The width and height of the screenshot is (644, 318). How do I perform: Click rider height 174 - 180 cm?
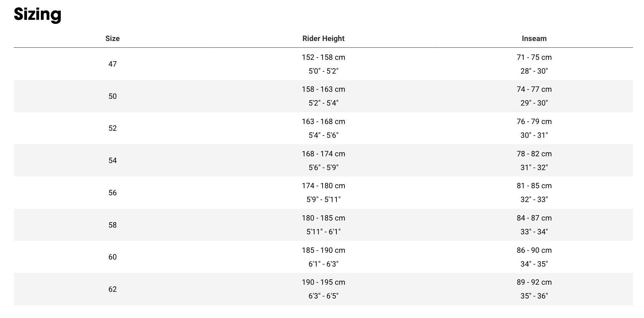pos(323,186)
